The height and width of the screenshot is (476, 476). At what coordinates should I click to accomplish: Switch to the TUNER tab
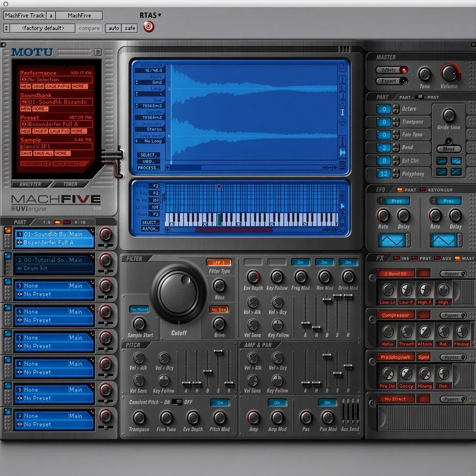(70, 184)
